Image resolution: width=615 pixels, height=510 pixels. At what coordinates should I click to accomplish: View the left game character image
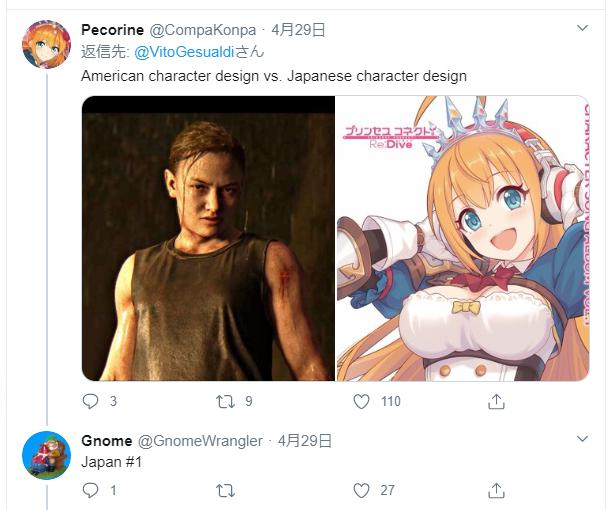tap(209, 238)
